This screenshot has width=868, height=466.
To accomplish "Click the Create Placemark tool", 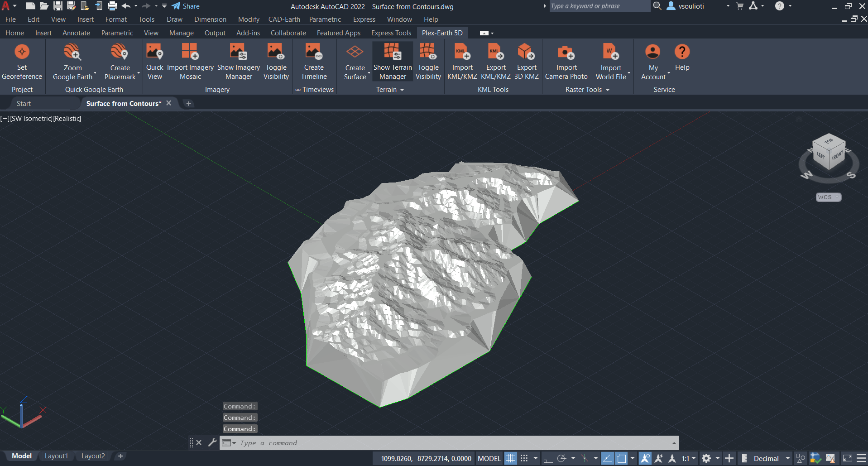I will tap(120, 62).
